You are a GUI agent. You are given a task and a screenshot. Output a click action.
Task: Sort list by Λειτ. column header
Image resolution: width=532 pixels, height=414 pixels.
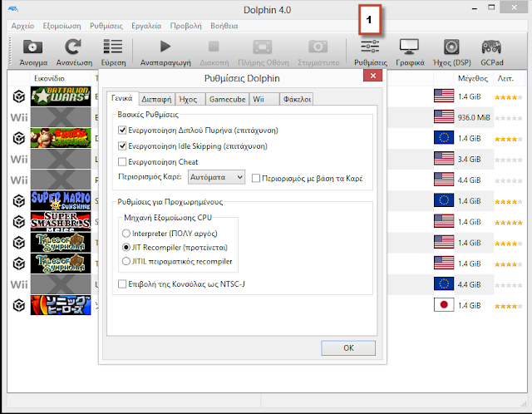[x=505, y=78]
